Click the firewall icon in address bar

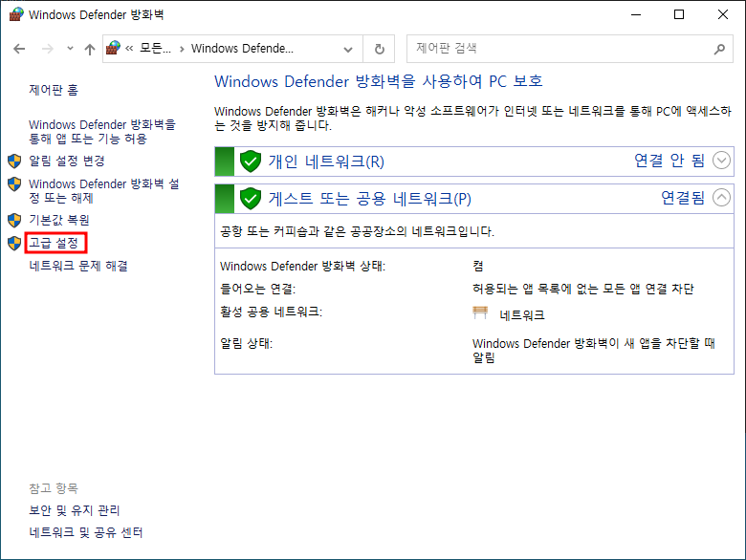click(x=113, y=48)
